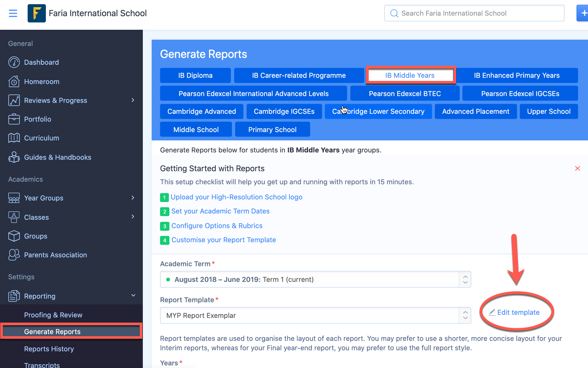Expand the Classes submenu chevron
Screen dimensions: 588x368
pyautogui.click(x=133, y=217)
